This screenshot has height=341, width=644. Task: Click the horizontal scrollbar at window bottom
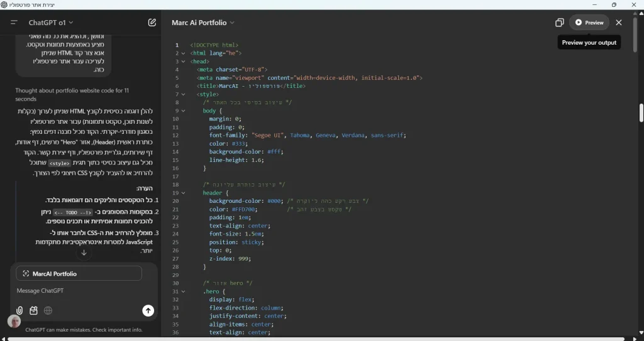(316, 339)
